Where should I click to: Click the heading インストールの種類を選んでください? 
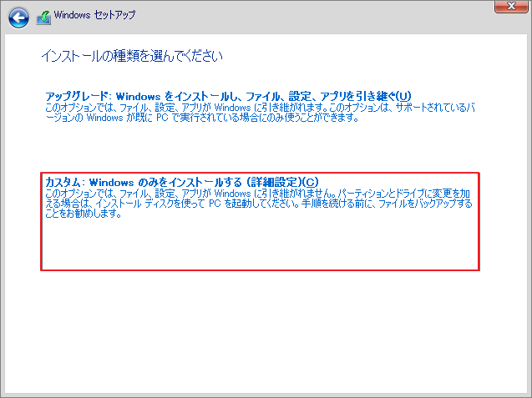132,56
